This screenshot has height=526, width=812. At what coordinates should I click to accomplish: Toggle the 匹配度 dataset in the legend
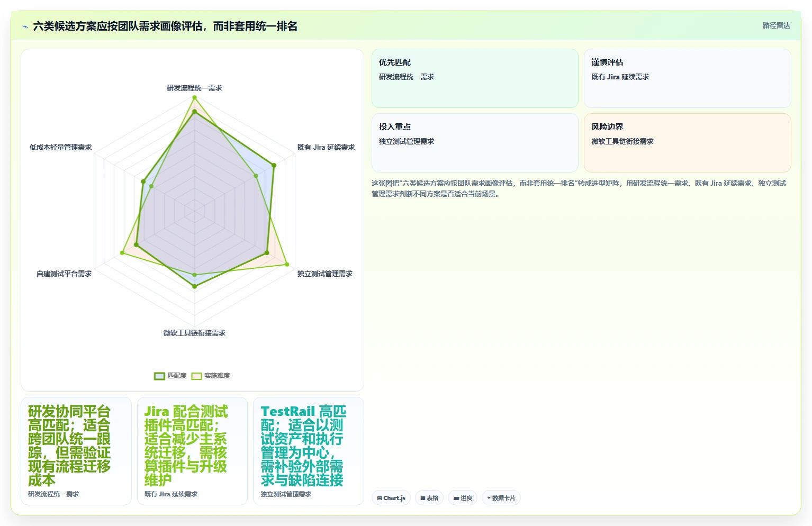point(170,376)
